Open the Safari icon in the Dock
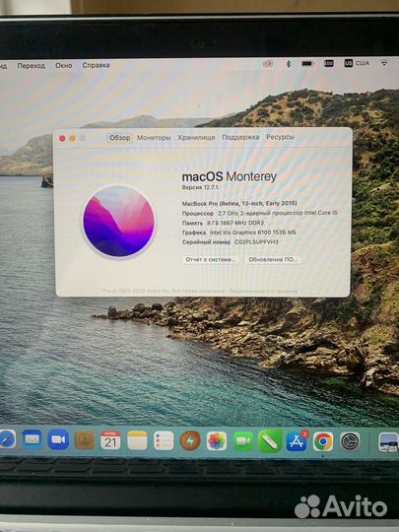 coord(7,439)
